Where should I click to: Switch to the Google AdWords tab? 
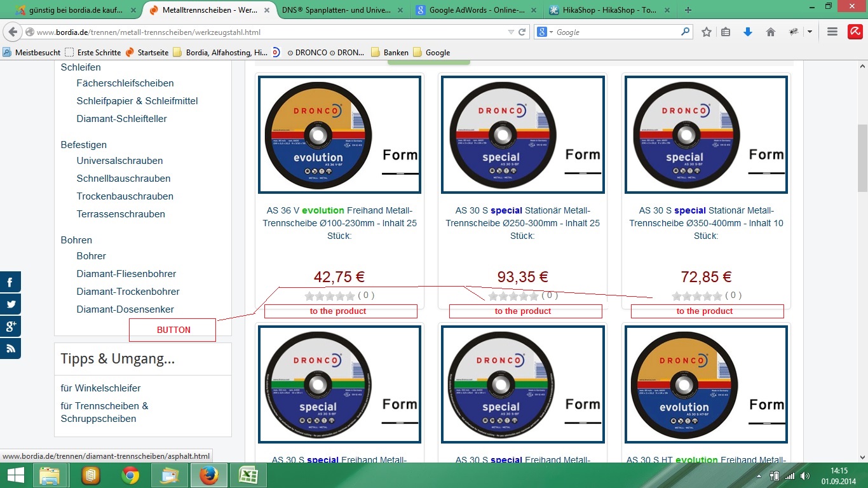point(475,10)
